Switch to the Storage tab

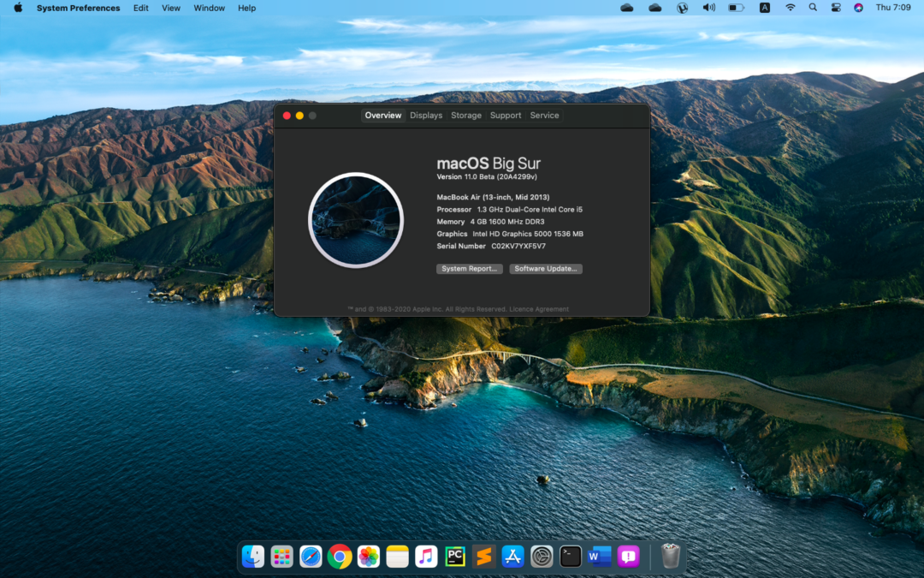pos(466,115)
